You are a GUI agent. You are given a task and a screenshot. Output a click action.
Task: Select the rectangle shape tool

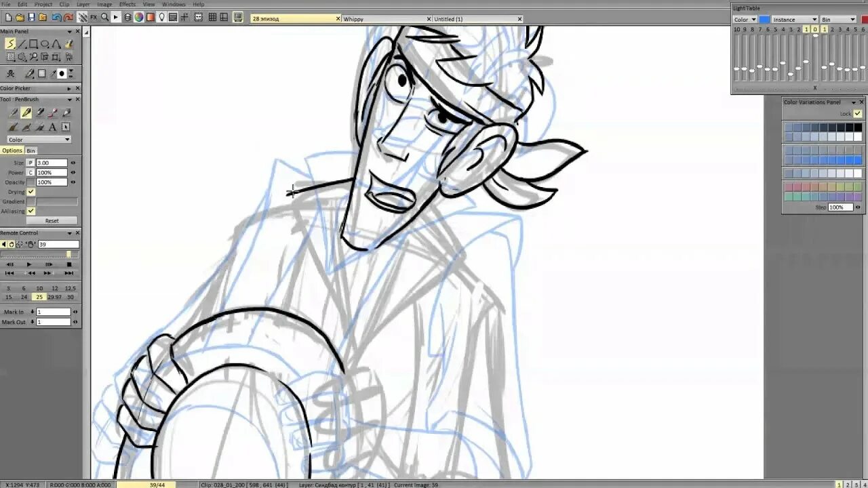[33, 43]
